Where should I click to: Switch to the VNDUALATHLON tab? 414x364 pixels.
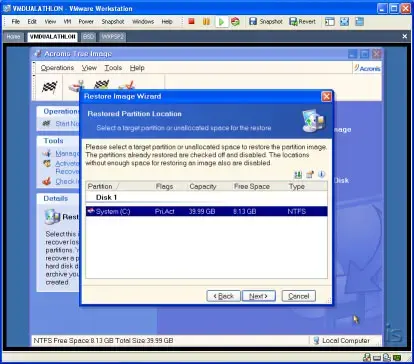52,37
